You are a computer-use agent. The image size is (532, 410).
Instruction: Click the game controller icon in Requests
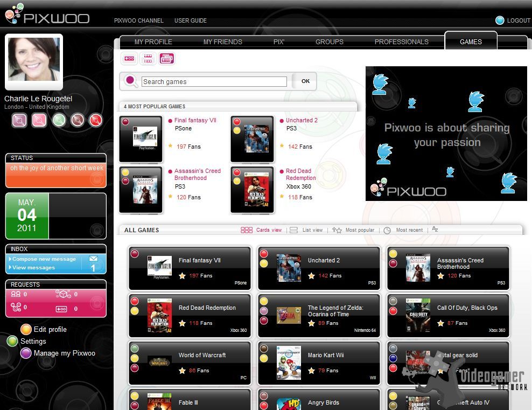pyautogui.click(x=61, y=309)
